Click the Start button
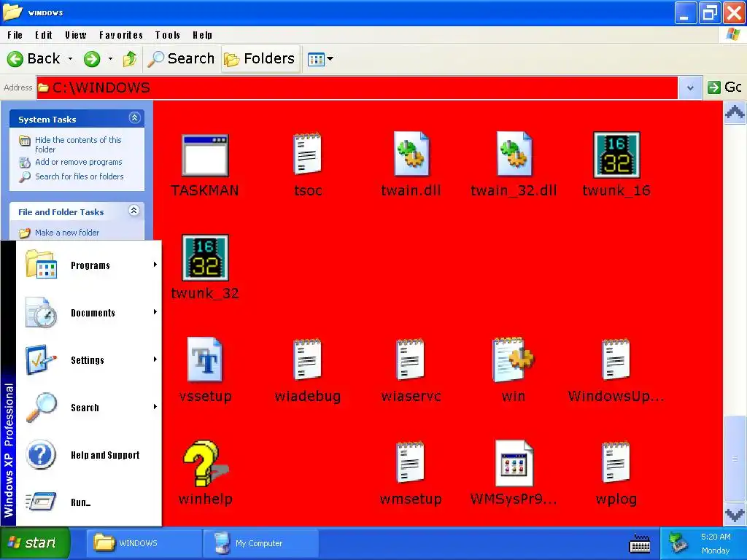This screenshot has height=560, width=747. (x=34, y=542)
